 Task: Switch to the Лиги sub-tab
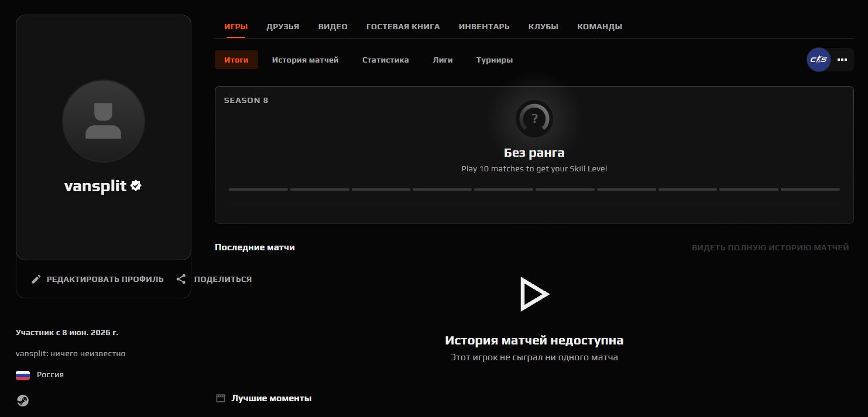pos(442,60)
